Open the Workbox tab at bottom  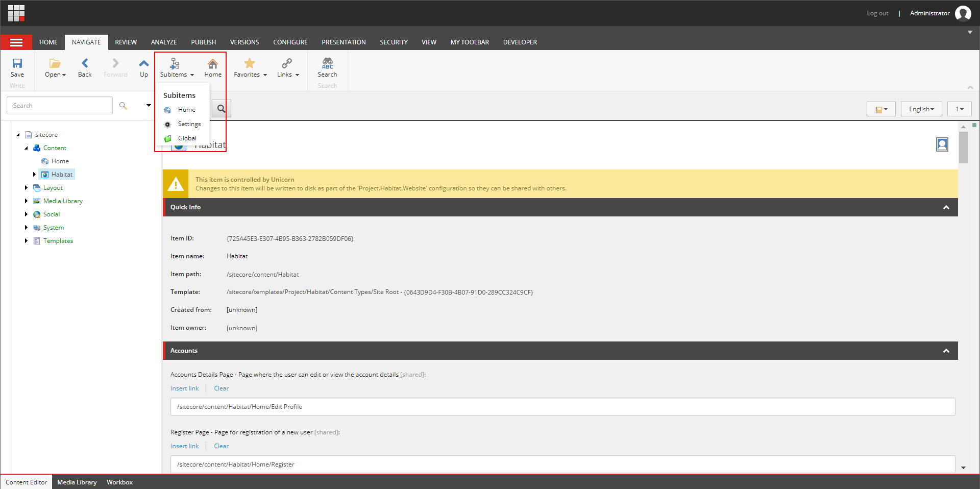(x=119, y=482)
